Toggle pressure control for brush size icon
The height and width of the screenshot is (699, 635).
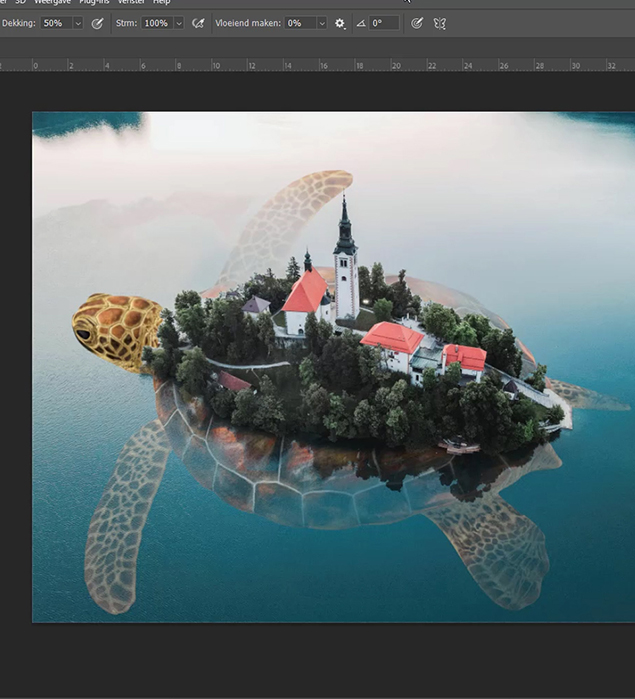pos(416,23)
